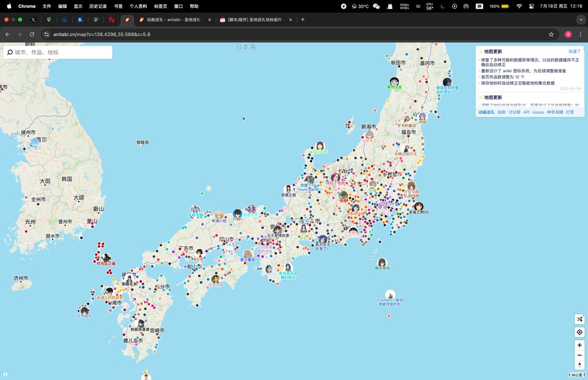Click the browser back arrow
The image size is (588, 380).
[7, 34]
